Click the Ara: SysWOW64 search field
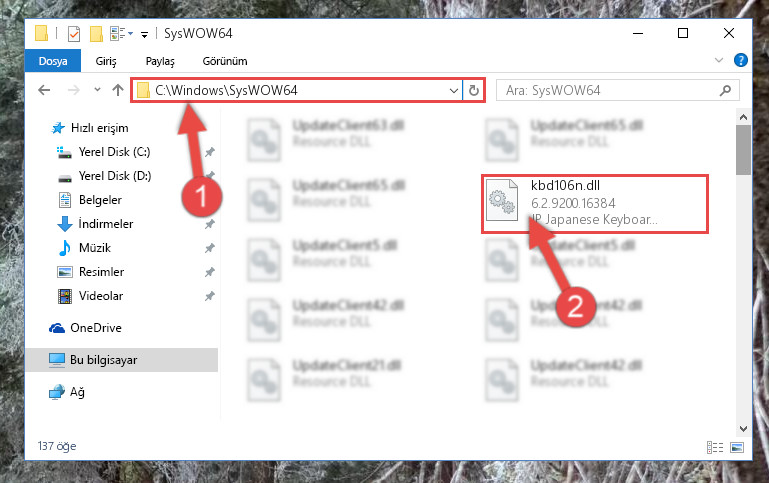769x483 pixels. pos(608,90)
